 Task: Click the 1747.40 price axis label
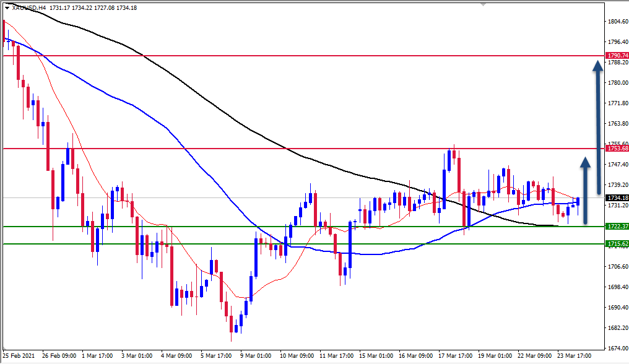pos(618,165)
